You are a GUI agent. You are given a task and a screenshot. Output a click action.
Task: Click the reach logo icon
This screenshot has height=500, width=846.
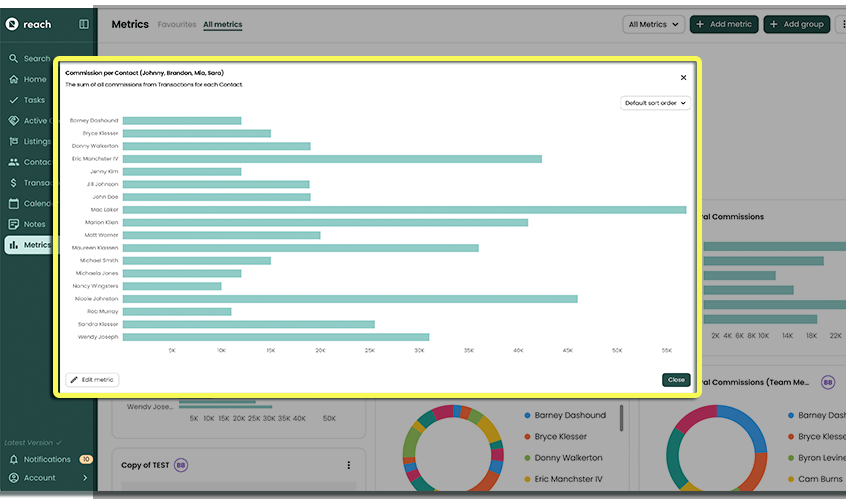pos(12,24)
